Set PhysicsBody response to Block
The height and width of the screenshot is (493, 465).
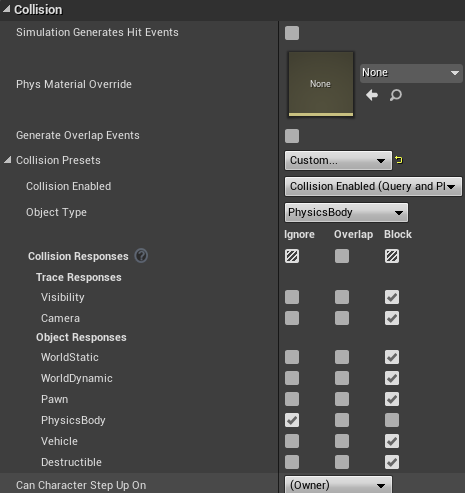pyautogui.click(x=392, y=420)
